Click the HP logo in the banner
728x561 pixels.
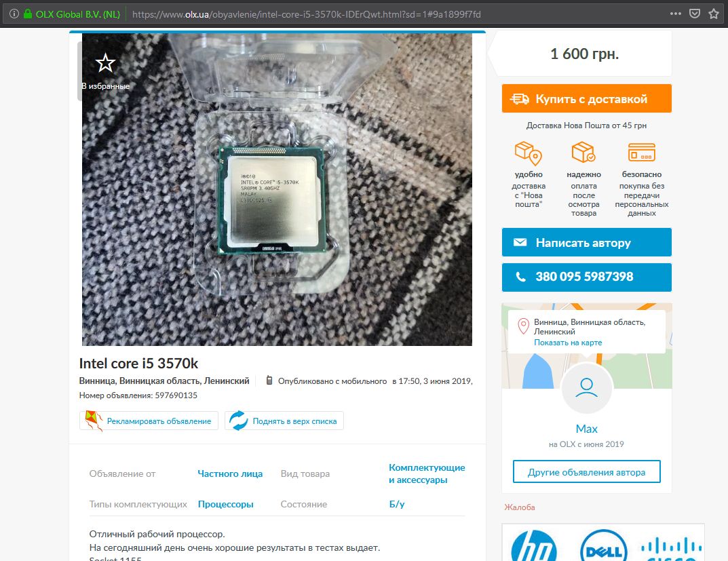pyautogui.click(x=533, y=545)
